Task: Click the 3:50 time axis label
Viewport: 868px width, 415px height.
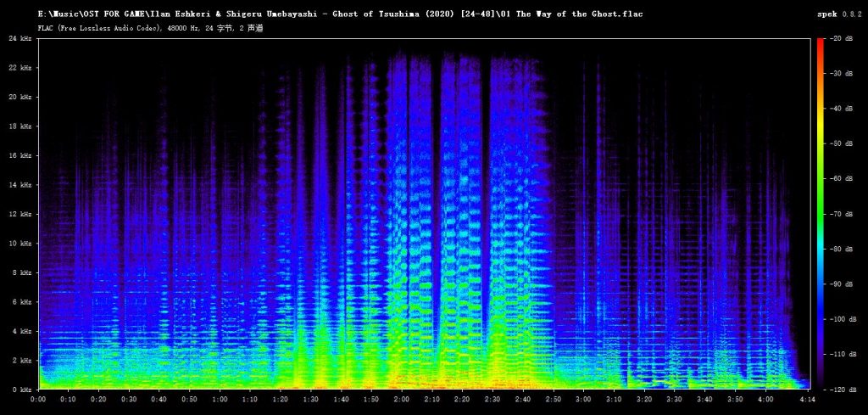Action: click(735, 399)
